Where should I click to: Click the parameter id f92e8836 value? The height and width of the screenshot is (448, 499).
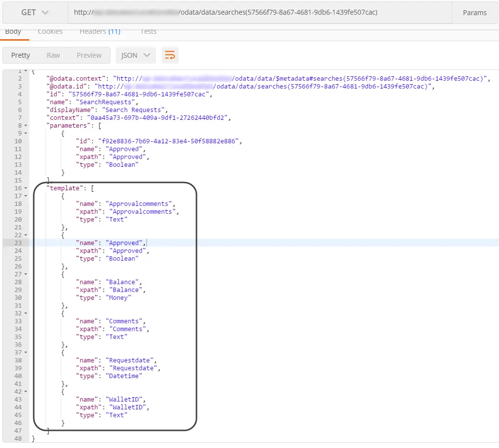pos(168,141)
